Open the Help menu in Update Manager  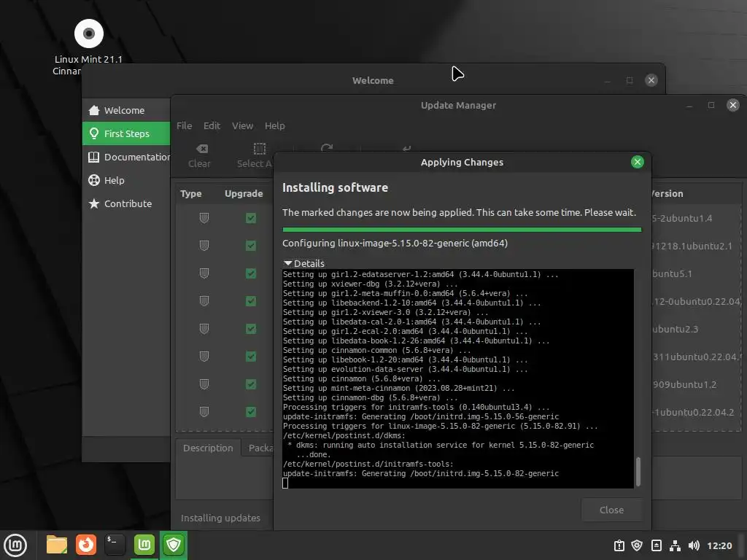275,125
